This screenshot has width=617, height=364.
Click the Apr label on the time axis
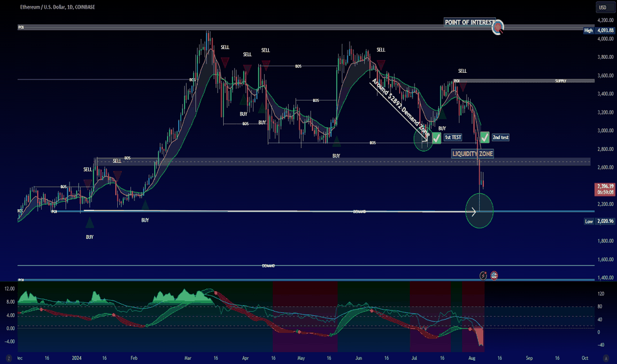[x=245, y=358]
